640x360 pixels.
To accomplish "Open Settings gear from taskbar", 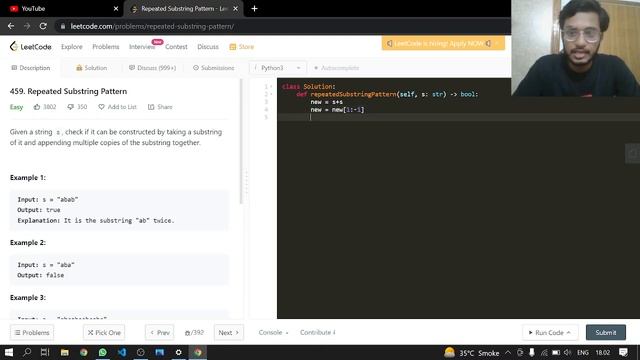I will point(178,352).
